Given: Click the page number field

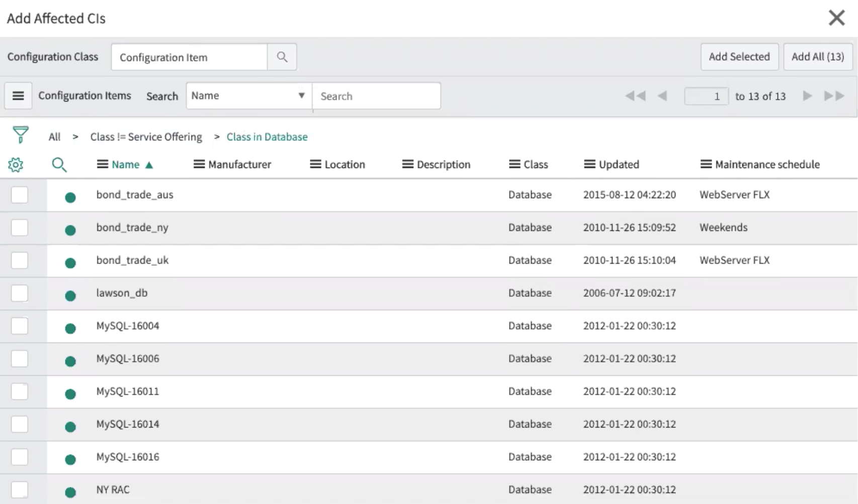Looking at the screenshot, I should coord(706,96).
